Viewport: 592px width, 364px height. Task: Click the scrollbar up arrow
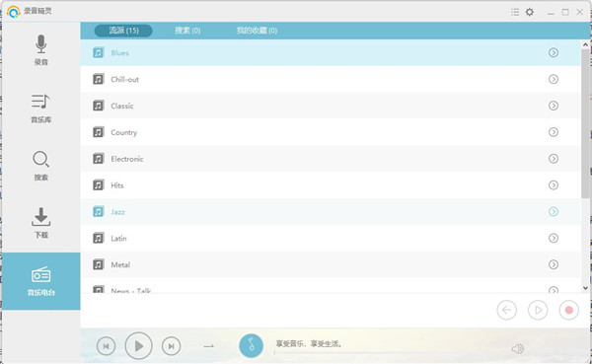[585, 44]
